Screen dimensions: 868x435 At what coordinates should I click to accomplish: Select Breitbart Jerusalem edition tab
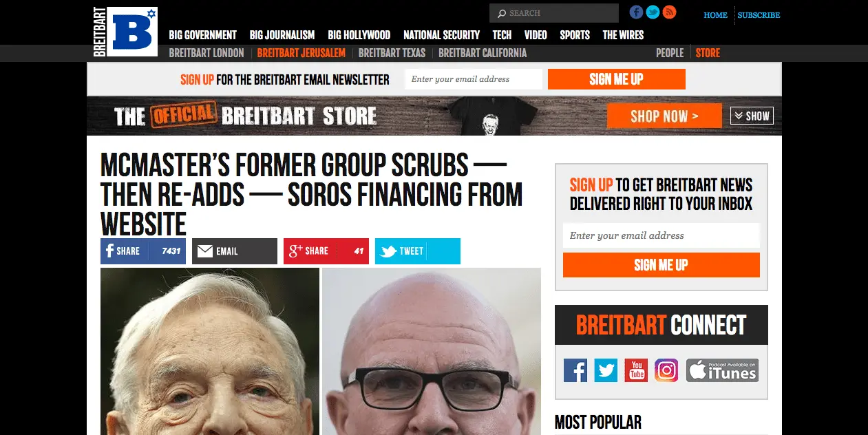(x=301, y=53)
